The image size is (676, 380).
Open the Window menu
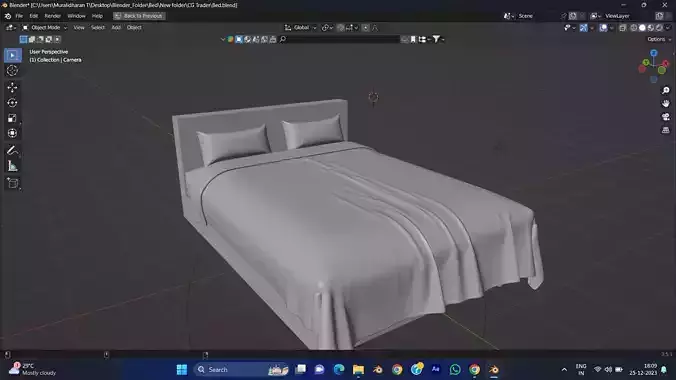pyautogui.click(x=76, y=16)
